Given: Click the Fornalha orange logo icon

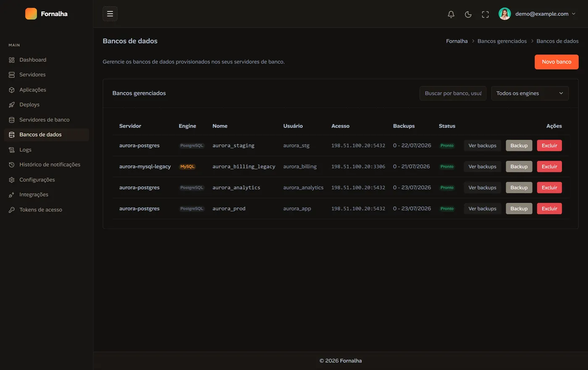Looking at the screenshot, I should pyautogui.click(x=31, y=14).
